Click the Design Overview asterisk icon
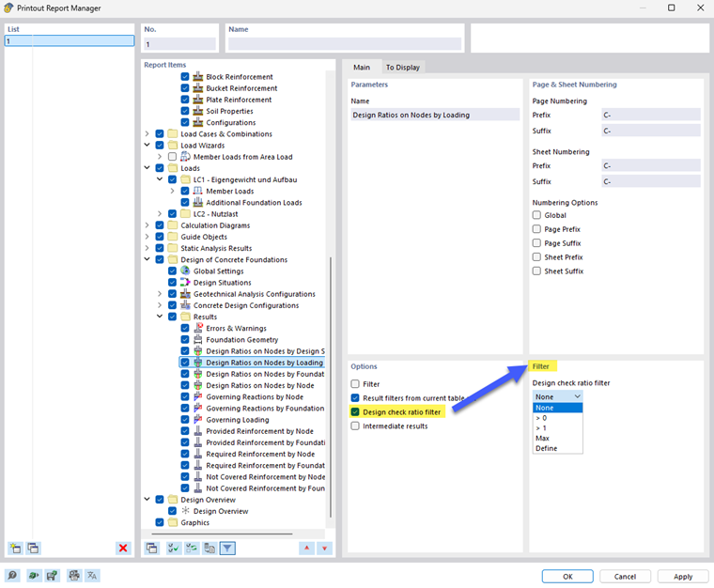 185,511
